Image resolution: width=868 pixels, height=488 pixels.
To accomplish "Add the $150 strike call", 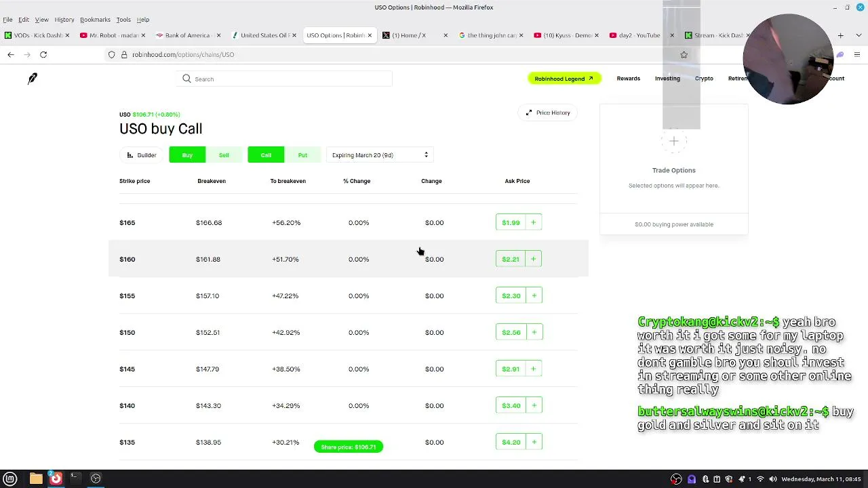I will coord(534,332).
